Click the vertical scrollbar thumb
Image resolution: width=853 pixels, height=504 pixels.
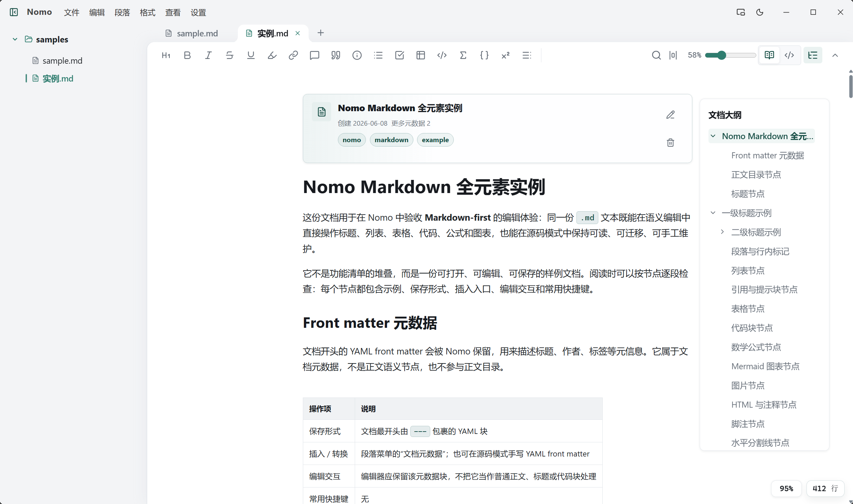click(x=851, y=86)
